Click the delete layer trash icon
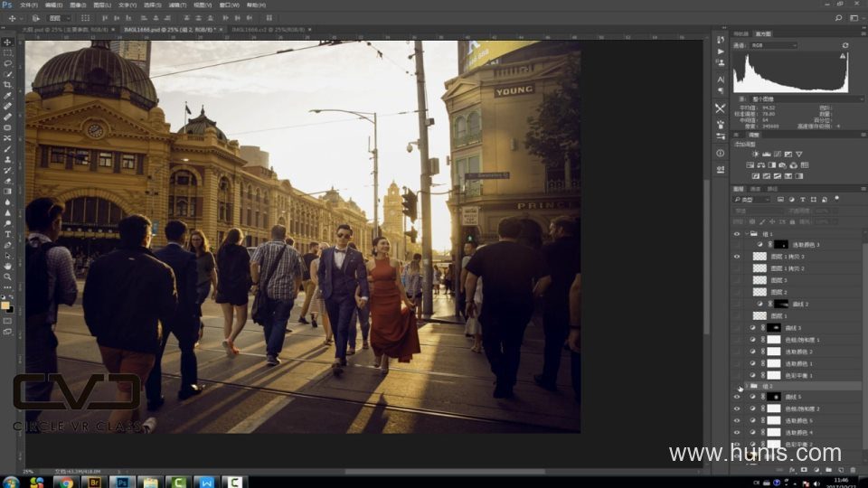 pos(853,470)
